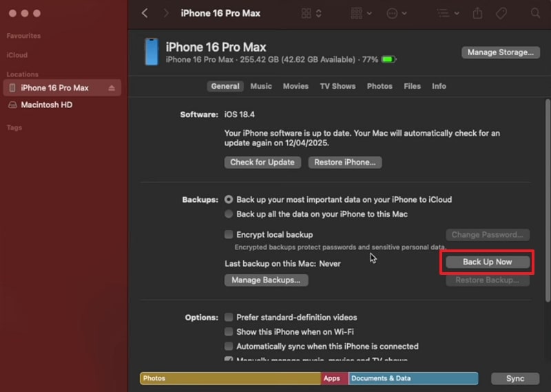This screenshot has width=551, height=392.
Task: Click the iCloud sidebar heading
Action: [17, 55]
